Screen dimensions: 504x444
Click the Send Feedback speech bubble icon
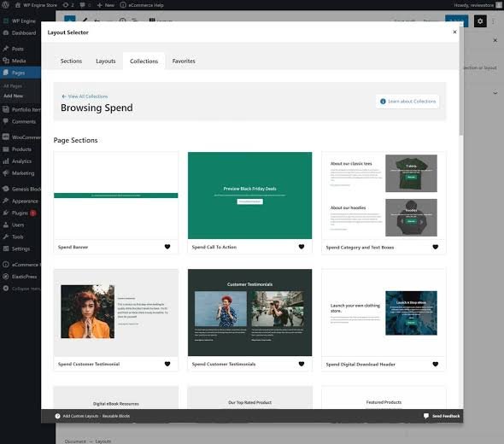(426, 416)
